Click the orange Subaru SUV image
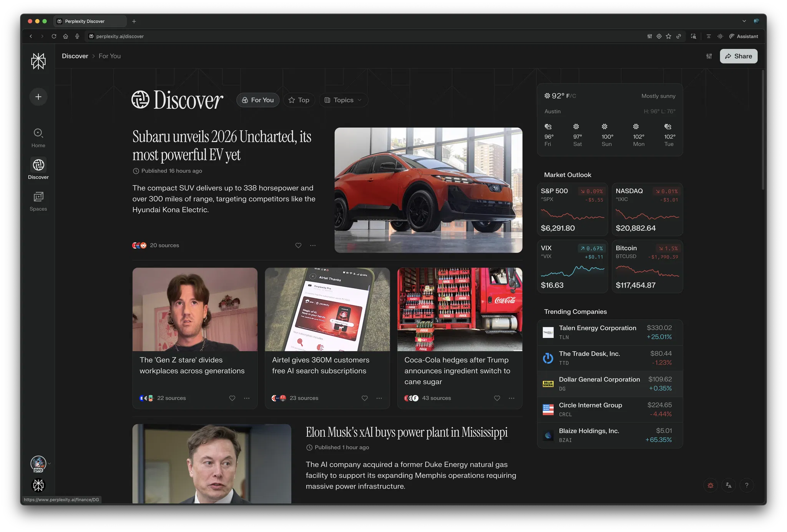 (428, 190)
